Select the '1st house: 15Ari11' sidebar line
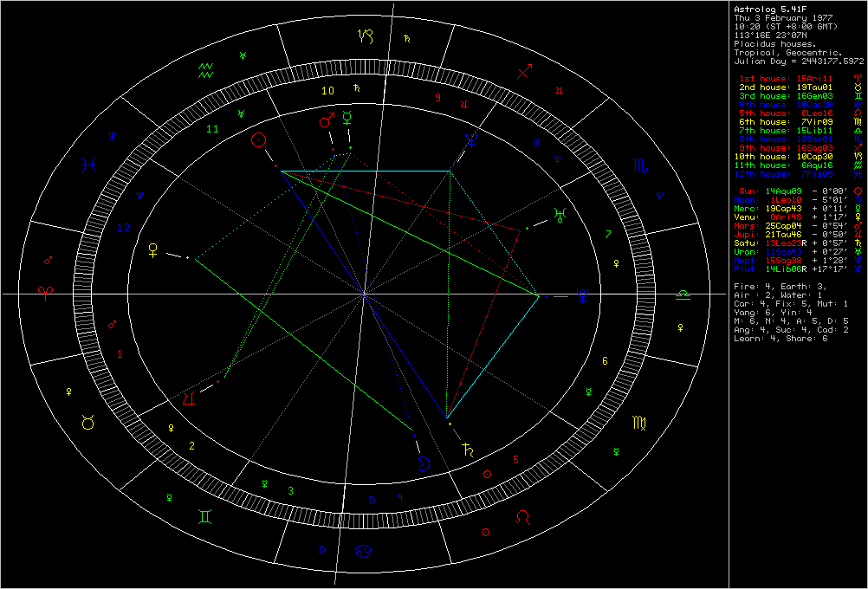 pyautogui.click(x=773, y=79)
